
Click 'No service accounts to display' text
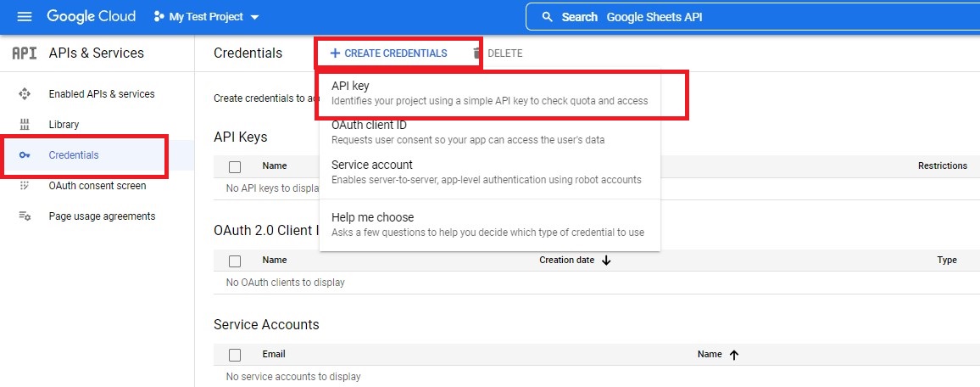coord(293,376)
